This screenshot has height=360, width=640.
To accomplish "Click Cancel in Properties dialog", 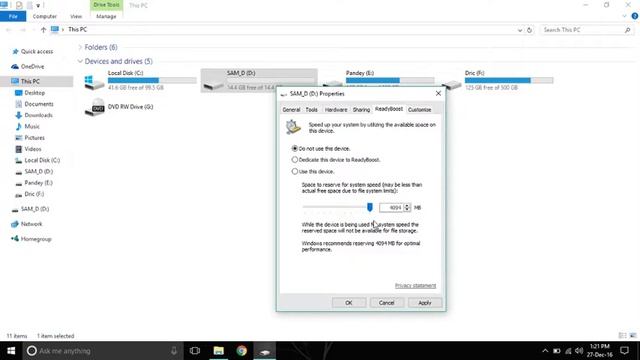I will 387,303.
